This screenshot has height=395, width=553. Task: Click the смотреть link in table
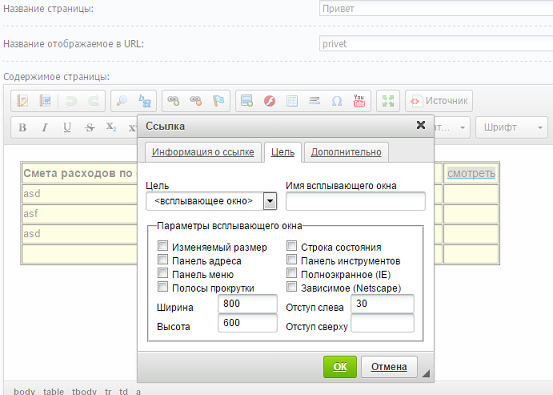point(471,173)
